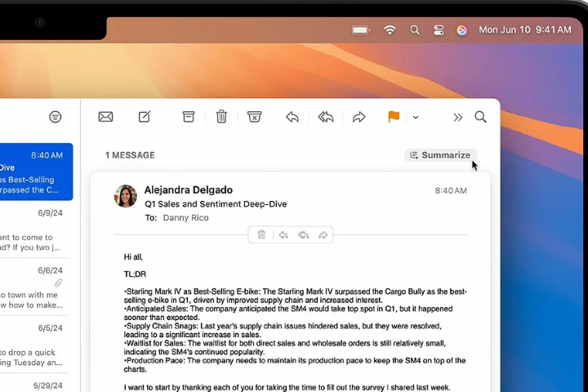Click the battery status icon
Screen dimensions: 588x392
[361, 30]
